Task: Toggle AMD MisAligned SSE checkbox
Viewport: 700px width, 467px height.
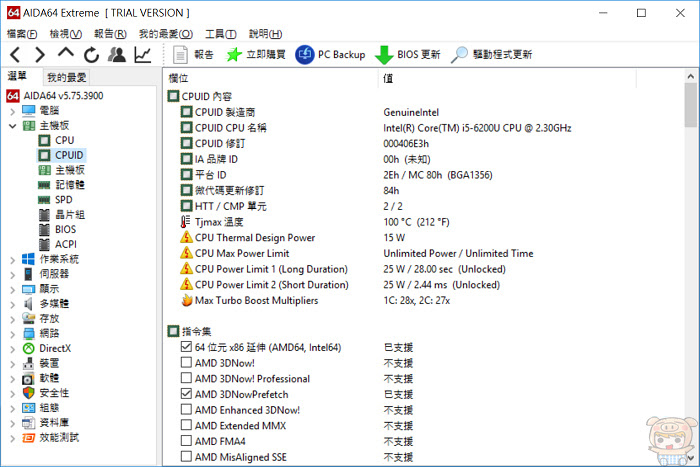Action: tap(186, 456)
